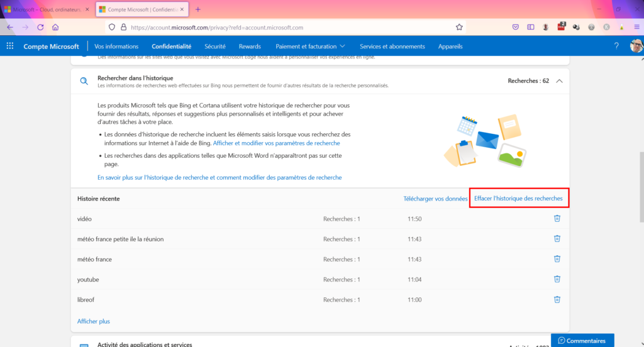Viewport: 644px width, 347px height.
Task: Click the 11:50 time value
Action: [x=414, y=219]
